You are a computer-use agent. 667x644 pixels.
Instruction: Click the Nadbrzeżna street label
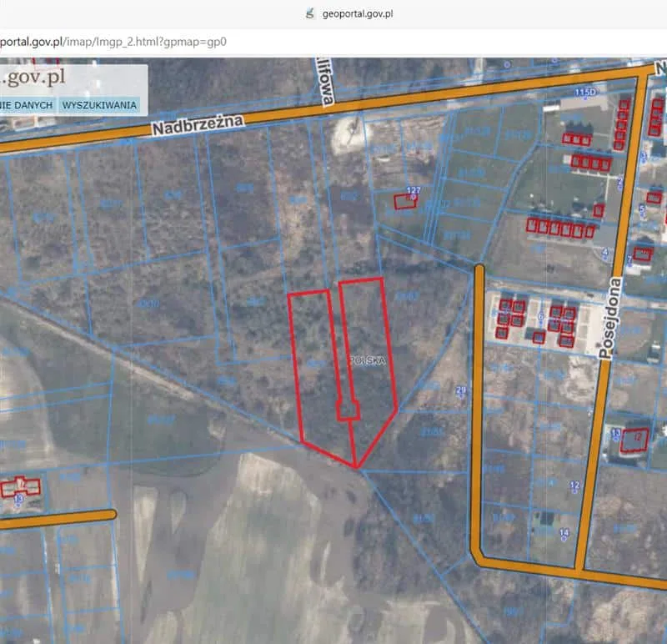(x=198, y=125)
